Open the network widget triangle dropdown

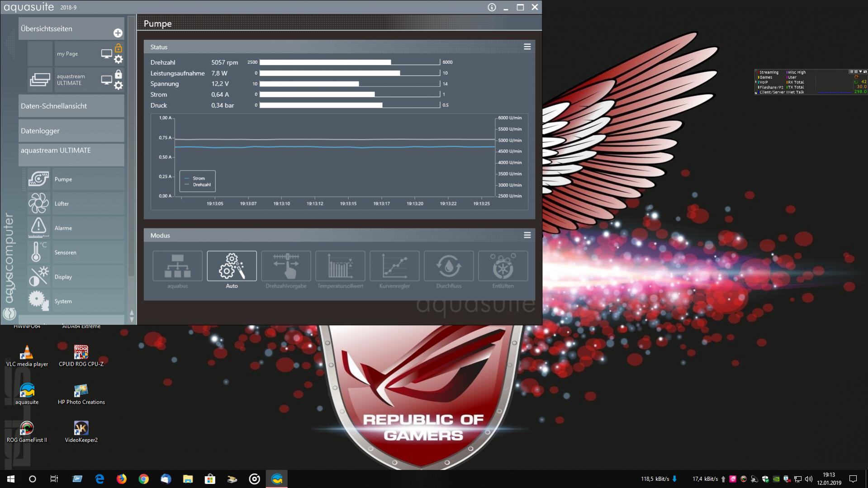tap(860, 71)
